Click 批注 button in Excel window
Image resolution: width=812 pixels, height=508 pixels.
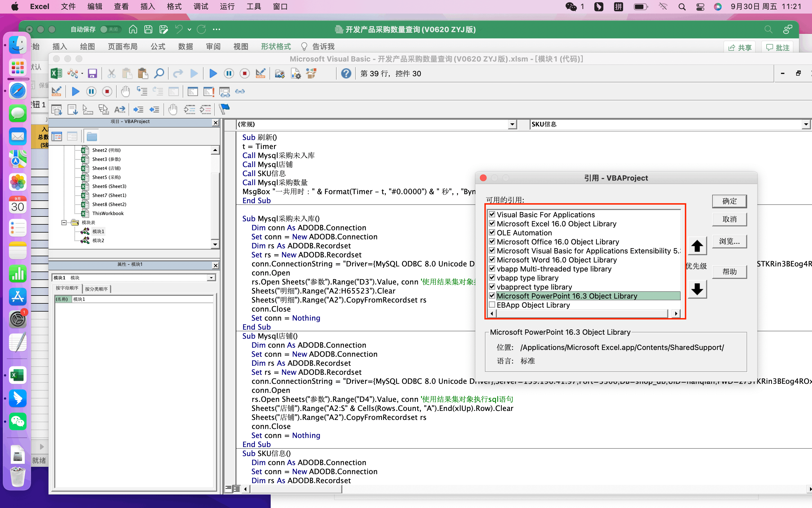(778, 47)
